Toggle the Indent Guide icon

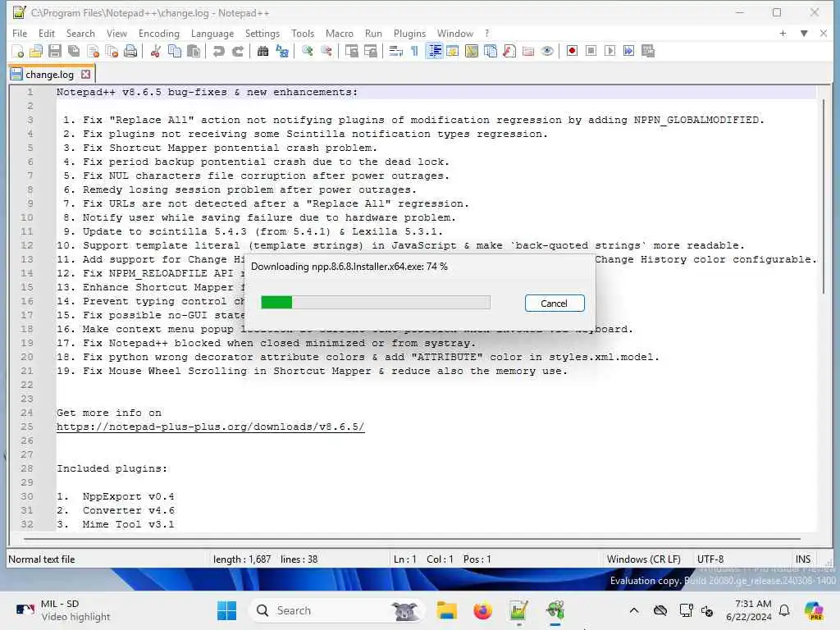tap(435, 52)
